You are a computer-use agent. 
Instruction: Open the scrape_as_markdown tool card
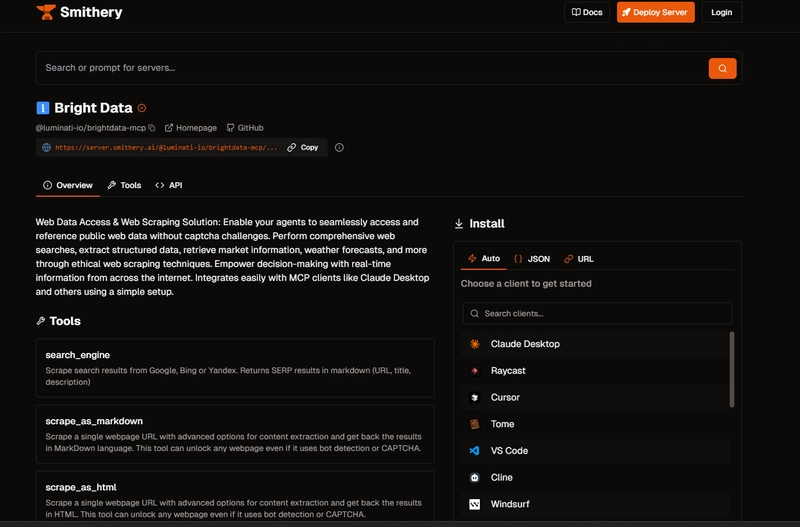click(235, 434)
